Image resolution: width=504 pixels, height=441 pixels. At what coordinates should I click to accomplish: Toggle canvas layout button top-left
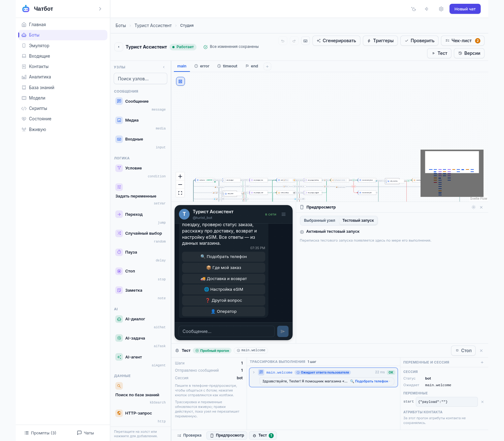180,81
